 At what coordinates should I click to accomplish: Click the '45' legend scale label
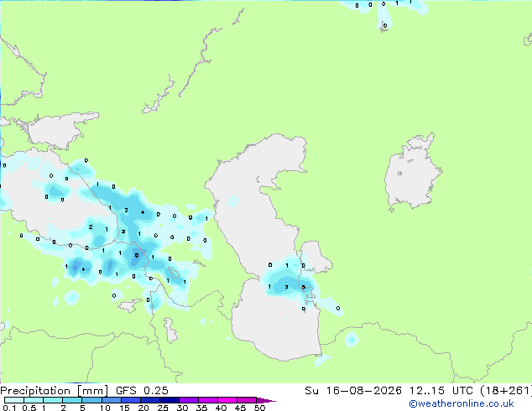tap(240, 408)
